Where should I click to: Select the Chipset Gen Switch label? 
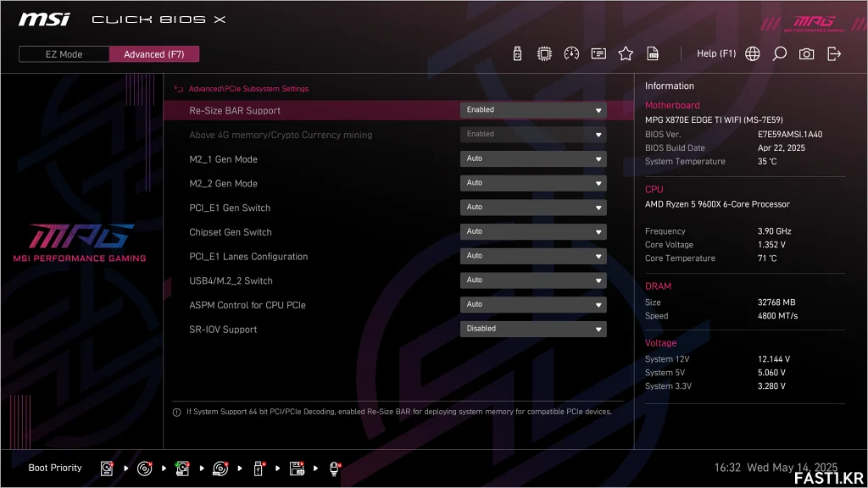click(x=231, y=232)
